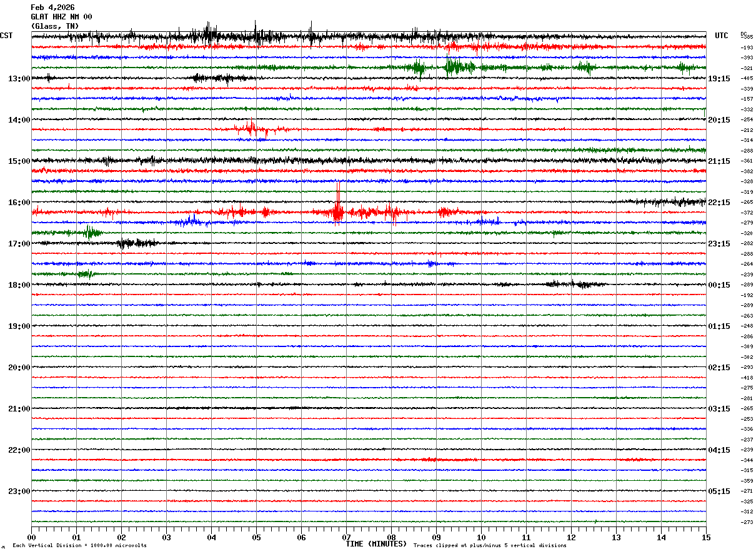Viewport: 756px width, 554px height.
Task: Click the "01:15" UTC time label
Action: [x=719, y=326]
